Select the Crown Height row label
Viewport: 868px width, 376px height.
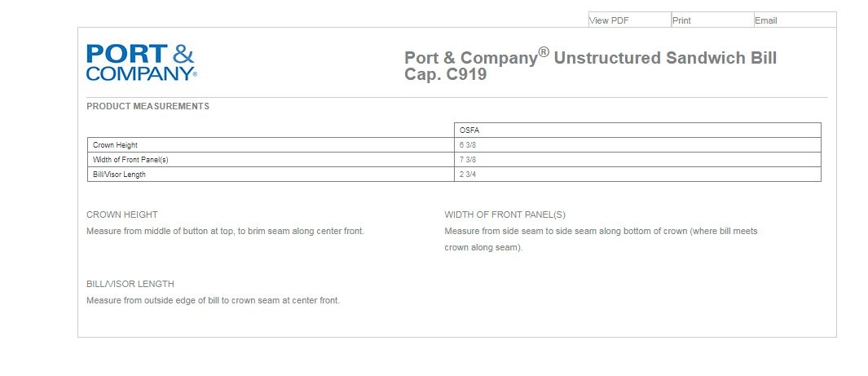pyautogui.click(x=115, y=145)
